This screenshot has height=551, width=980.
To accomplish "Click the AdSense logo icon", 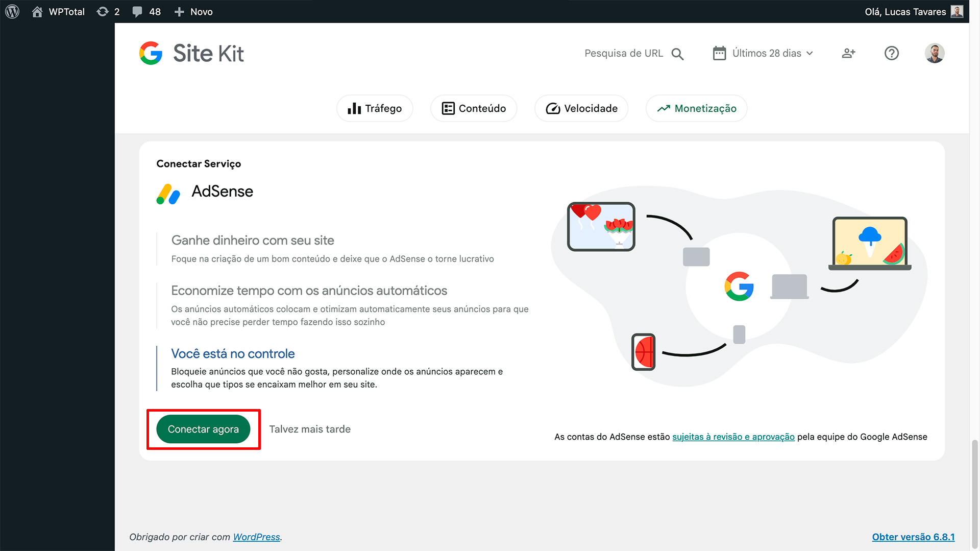I will (x=168, y=194).
